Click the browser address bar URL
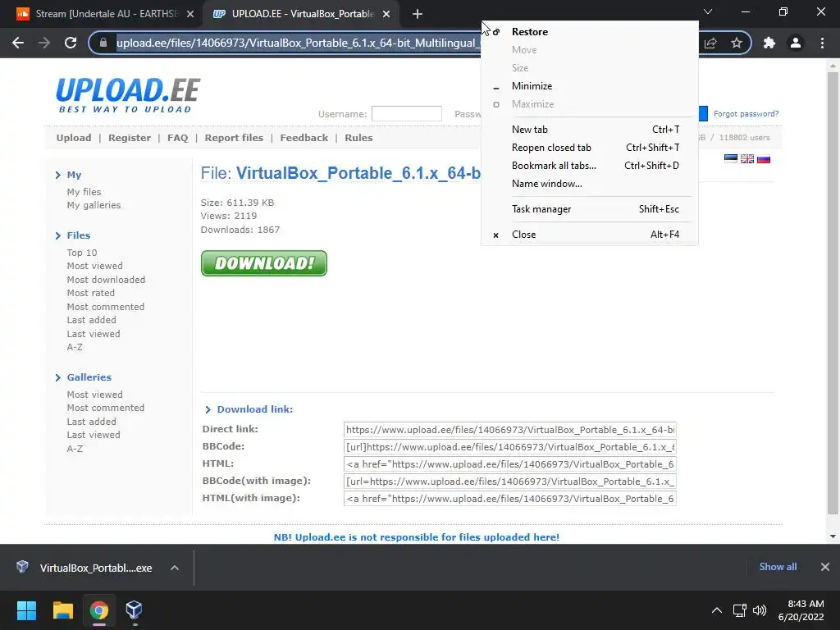This screenshot has height=630, width=840. (x=297, y=43)
